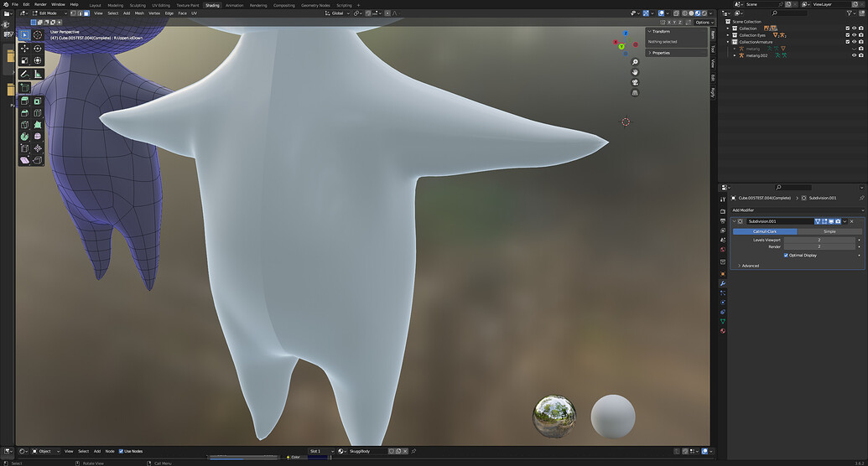Image resolution: width=868 pixels, height=466 pixels.
Task: Open the Edit Mode dropdown
Action: pos(49,13)
